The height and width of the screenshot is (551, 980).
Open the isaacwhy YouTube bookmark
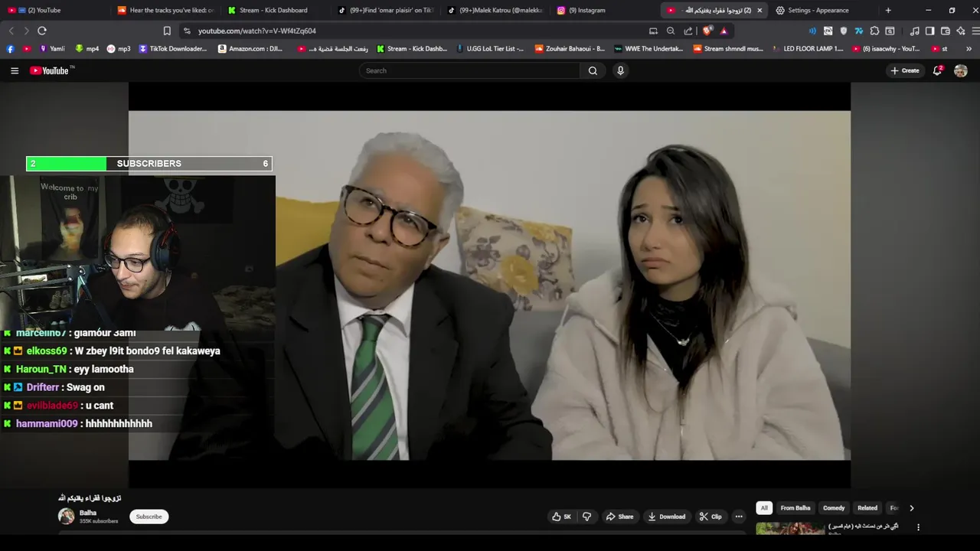tap(887, 48)
